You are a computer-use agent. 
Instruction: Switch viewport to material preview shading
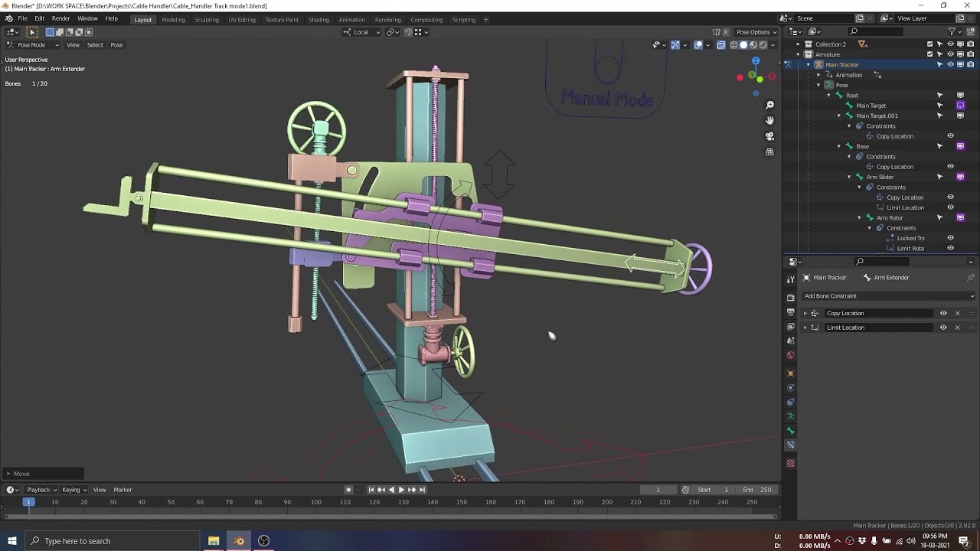pyautogui.click(x=753, y=44)
